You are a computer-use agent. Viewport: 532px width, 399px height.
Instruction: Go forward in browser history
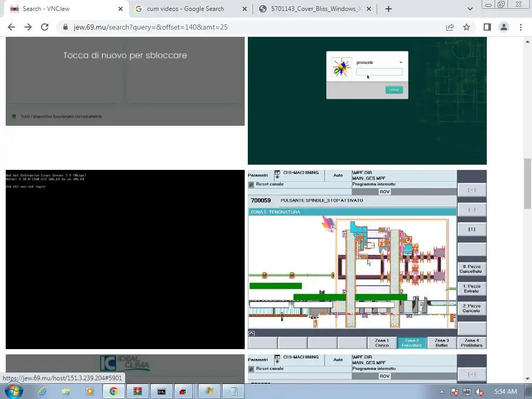click(x=28, y=27)
